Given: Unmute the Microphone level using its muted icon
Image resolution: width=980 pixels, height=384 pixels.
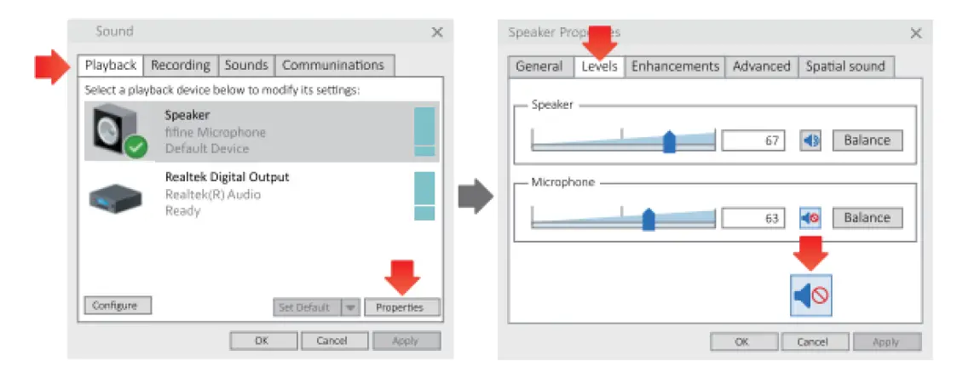Looking at the screenshot, I should pyautogui.click(x=810, y=218).
